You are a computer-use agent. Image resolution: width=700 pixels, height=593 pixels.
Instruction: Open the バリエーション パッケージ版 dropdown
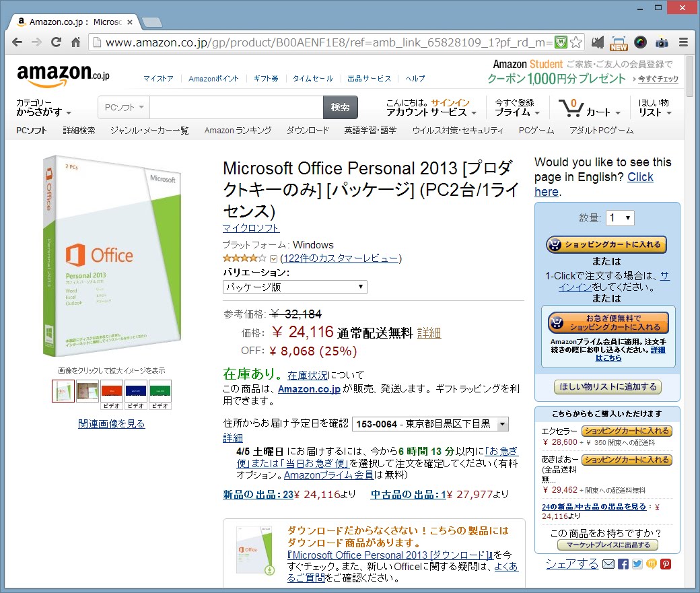pos(295,287)
